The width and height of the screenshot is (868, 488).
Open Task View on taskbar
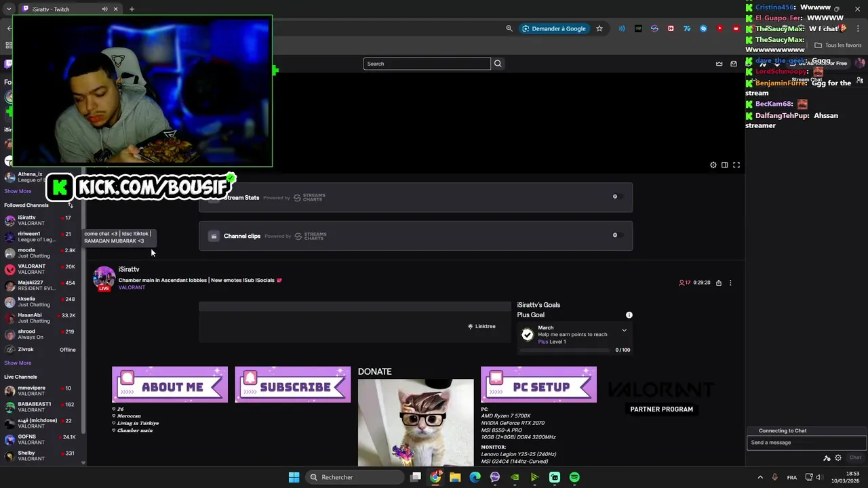click(x=416, y=477)
